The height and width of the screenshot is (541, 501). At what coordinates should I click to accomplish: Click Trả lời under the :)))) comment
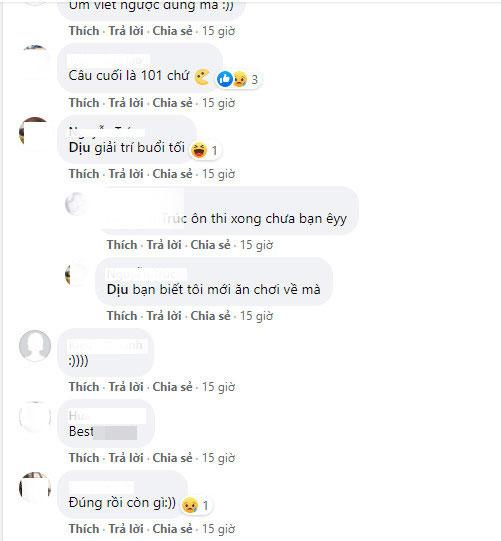click(126, 386)
